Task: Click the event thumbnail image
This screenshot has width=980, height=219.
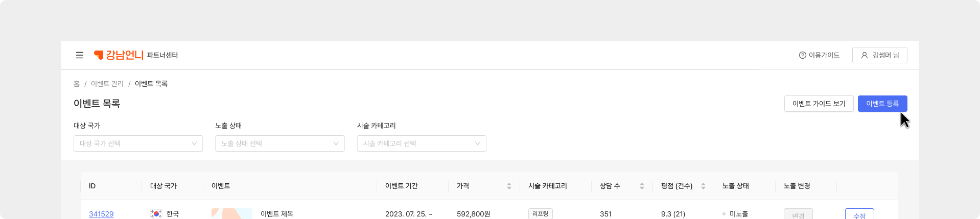Action: click(231, 214)
